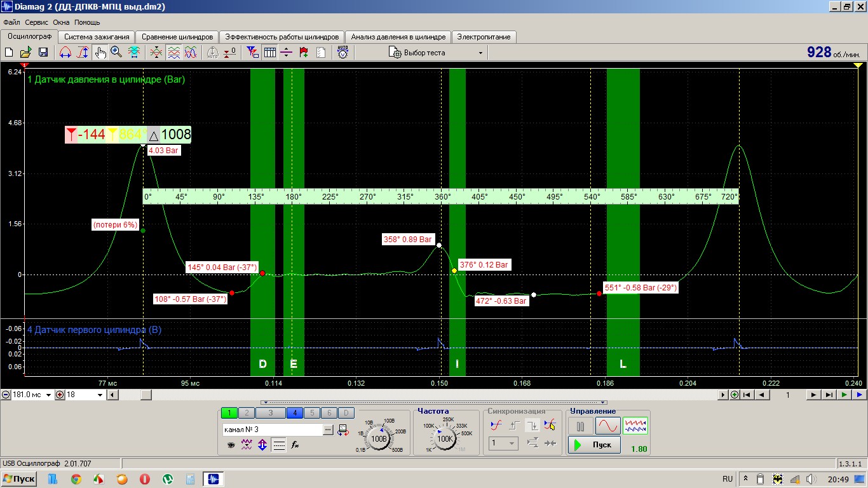Select the magnifier zoom tool
Image resolution: width=868 pixels, height=488 pixels.
tap(116, 53)
